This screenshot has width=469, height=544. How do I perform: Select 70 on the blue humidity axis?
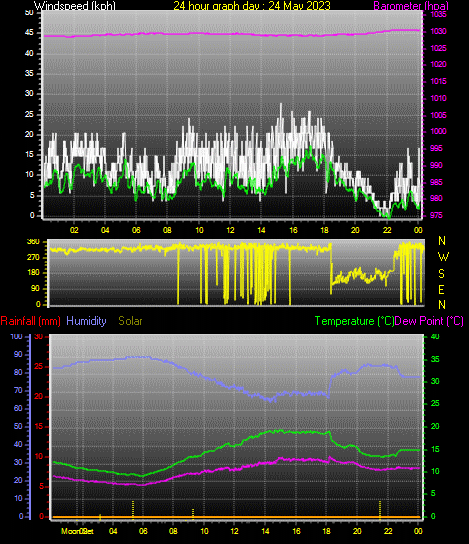(x=18, y=390)
